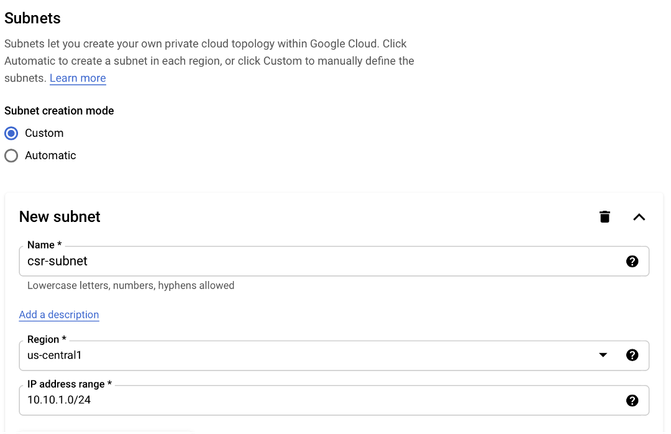This screenshot has width=671, height=434.
Task: Click the IP address range field label
Action: pyautogui.click(x=69, y=384)
